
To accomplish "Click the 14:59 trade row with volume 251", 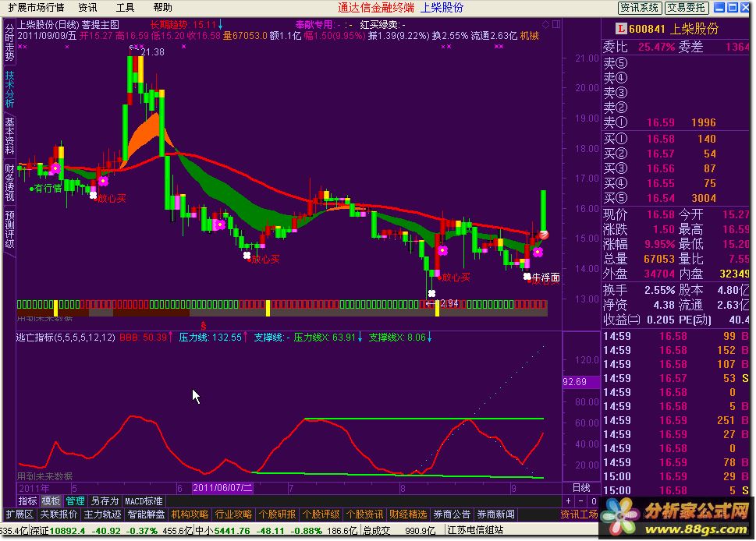I will (x=675, y=420).
